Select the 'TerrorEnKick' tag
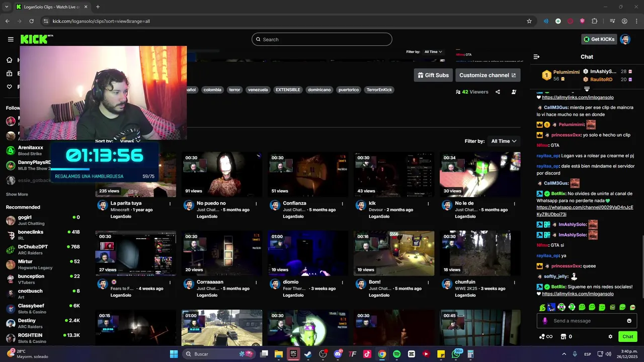644x362 pixels. coord(379,90)
